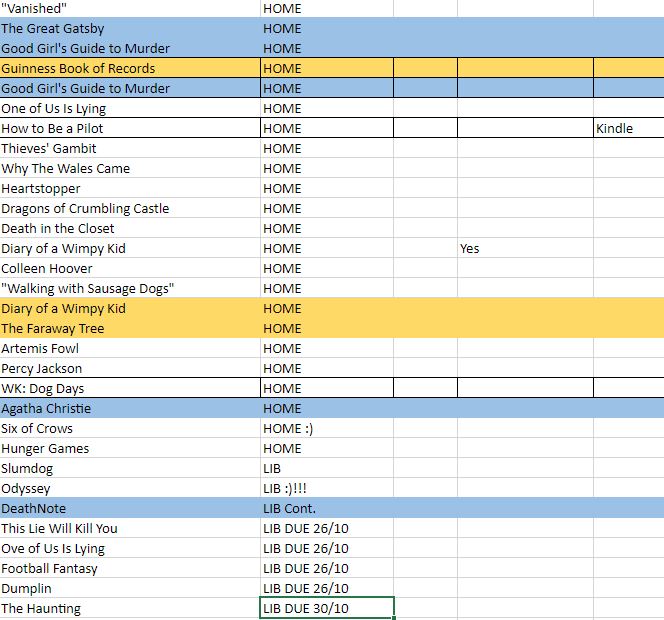Click the Odyssey cell
The image size is (664, 620).
pyautogui.click(x=130, y=488)
